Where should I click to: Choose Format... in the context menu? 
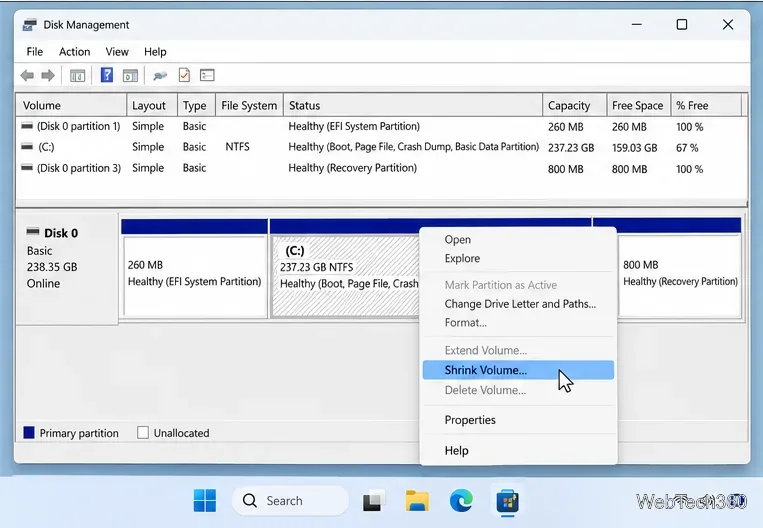518,323
